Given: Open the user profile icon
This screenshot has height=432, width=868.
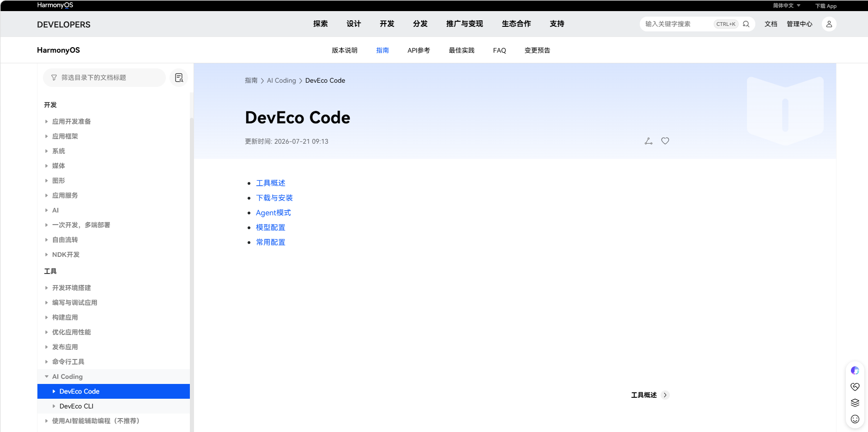Looking at the screenshot, I should [x=829, y=24].
